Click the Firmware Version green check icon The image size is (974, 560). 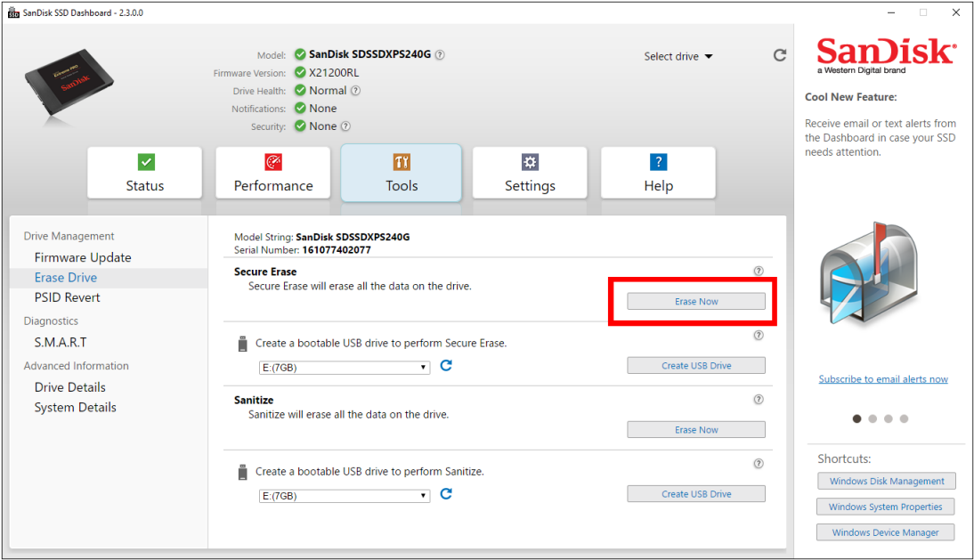click(x=300, y=72)
